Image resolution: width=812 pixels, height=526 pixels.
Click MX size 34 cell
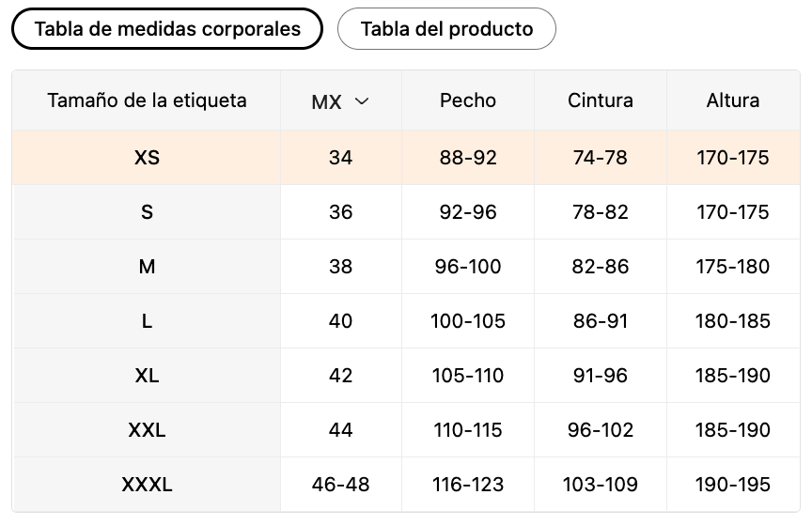[x=341, y=158]
